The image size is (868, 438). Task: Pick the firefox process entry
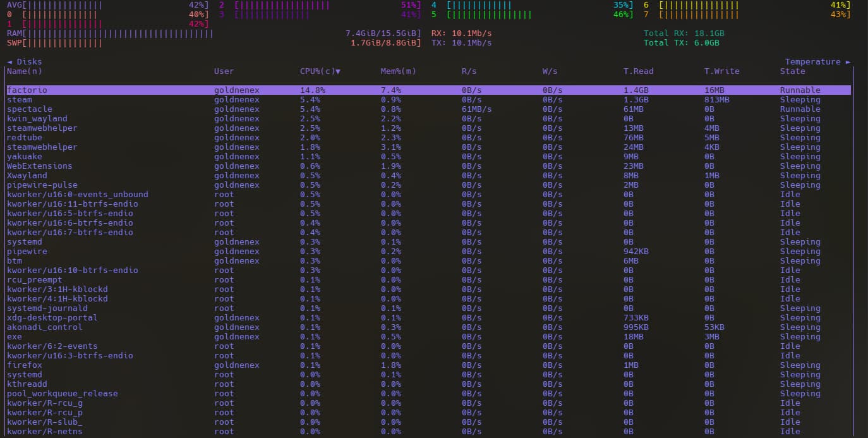click(24, 365)
